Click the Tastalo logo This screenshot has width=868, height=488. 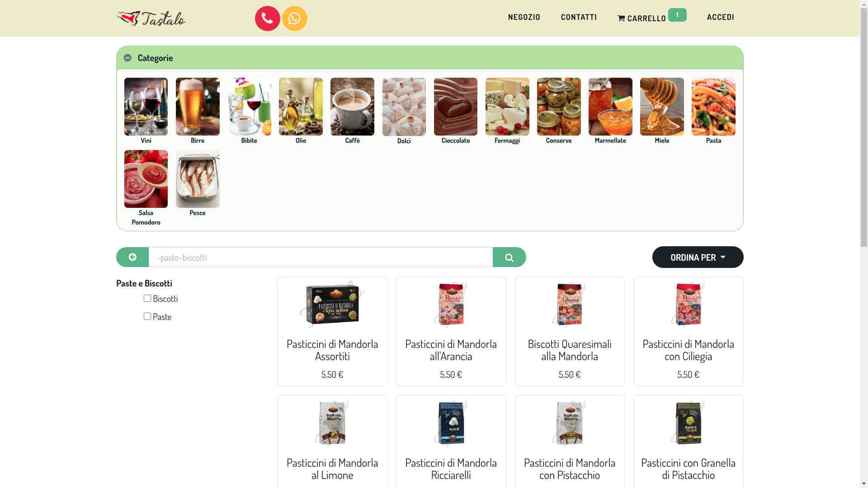151,19
